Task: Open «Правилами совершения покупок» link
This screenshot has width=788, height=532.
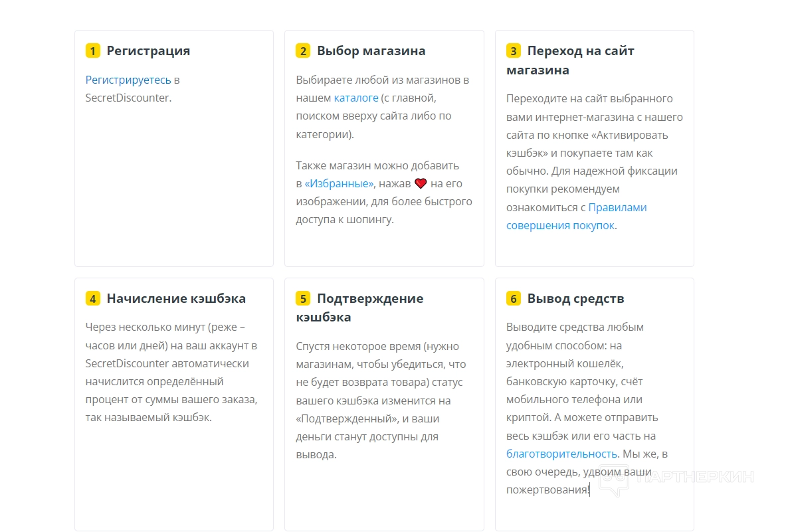Action: pyautogui.click(x=575, y=217)
